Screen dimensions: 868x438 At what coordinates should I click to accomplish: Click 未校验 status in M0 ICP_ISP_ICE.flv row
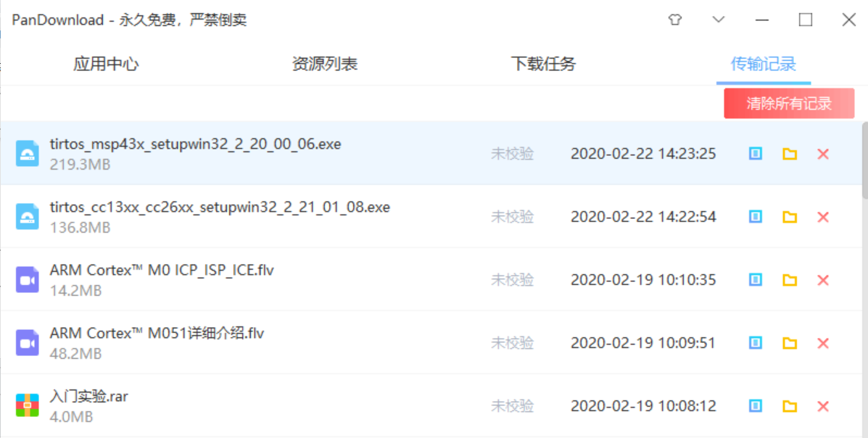[x=512, y=280]
